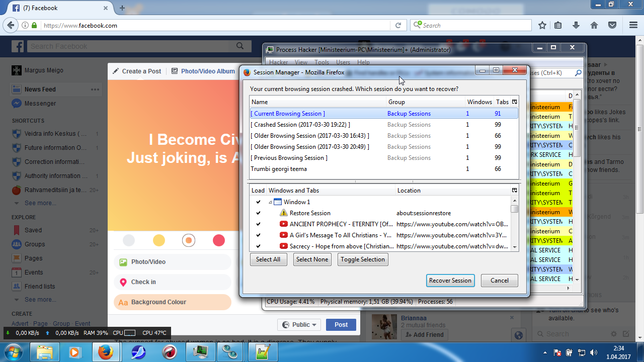
Task: Toggle load checkmark for Restore Session tab
Action: click(x=258, y=213)
